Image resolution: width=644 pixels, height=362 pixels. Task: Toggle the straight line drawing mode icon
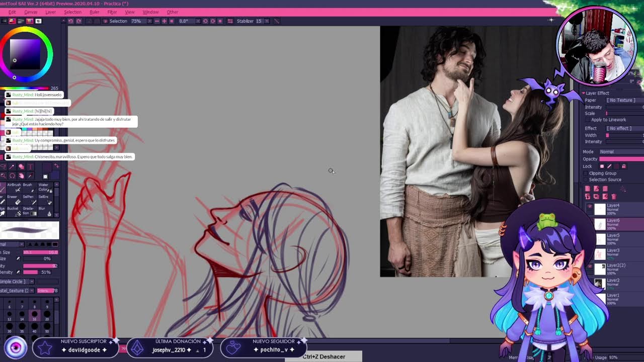tap(276, 21)
